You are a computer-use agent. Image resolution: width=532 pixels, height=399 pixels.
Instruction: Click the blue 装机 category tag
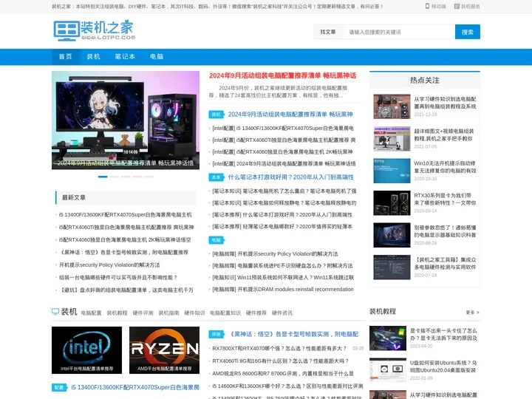(x=216, y=115)
